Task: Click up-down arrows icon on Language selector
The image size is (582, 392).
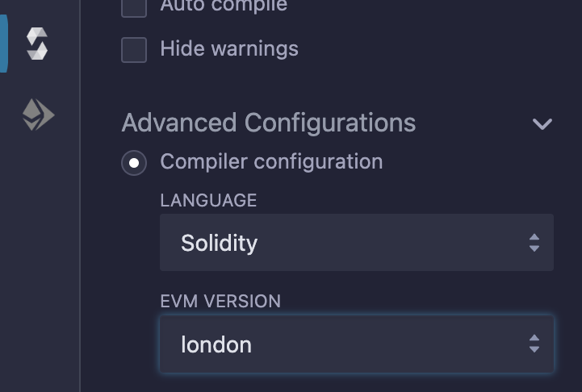Action: click(534, 243)
